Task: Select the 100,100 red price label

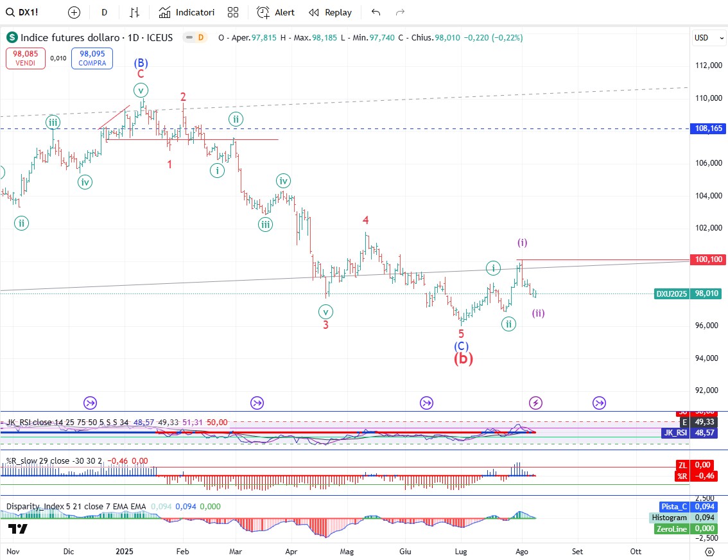Action: [709, 259]
